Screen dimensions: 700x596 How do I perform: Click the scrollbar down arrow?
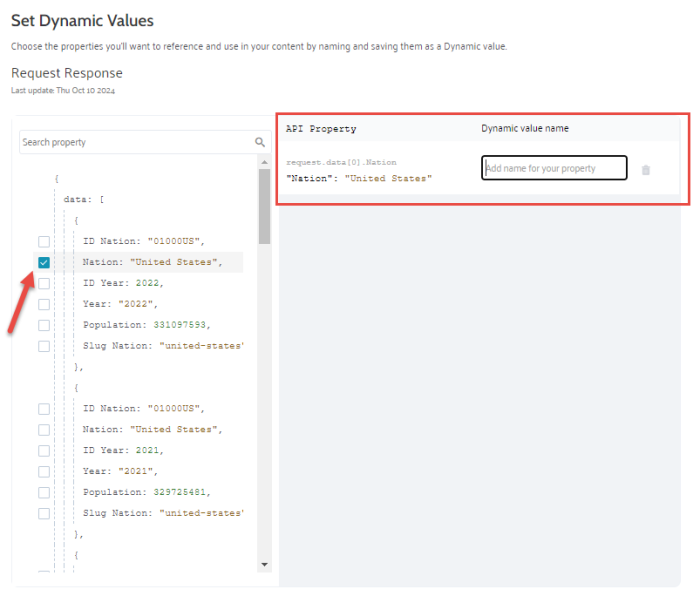tap(264, 565)
